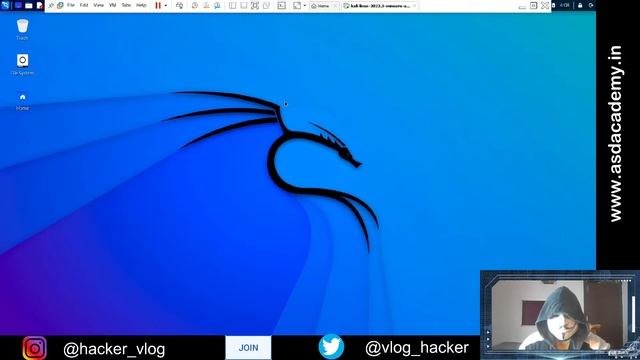This screenshot has height=360, width=640.
Task: Open the View menu
Action: (x=98, y=5)
